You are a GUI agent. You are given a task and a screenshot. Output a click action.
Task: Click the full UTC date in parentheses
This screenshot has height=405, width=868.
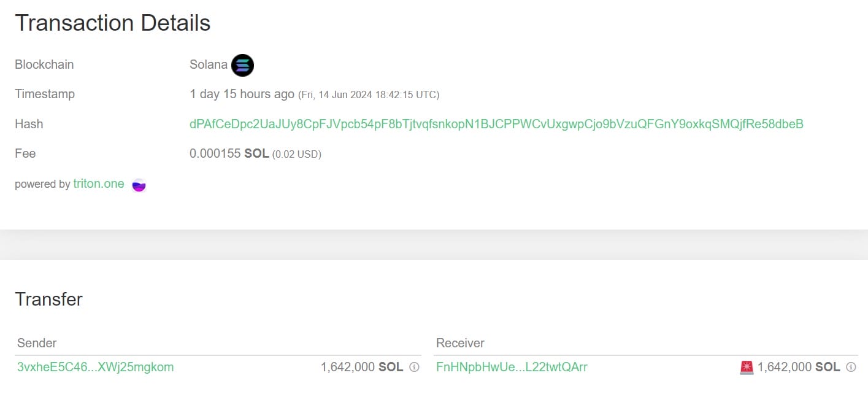[369, 95]
